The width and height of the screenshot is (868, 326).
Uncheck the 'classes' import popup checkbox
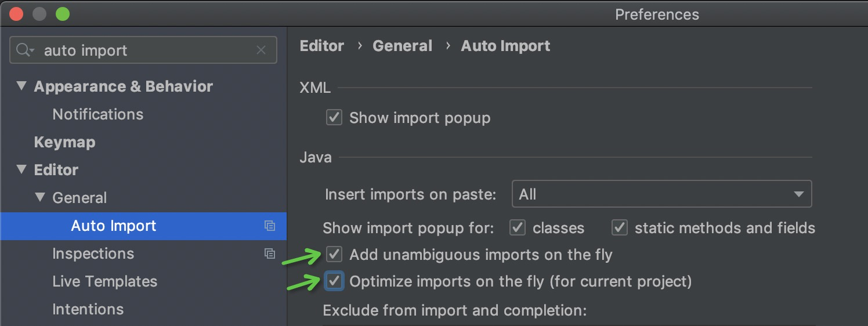pos(517,228)
